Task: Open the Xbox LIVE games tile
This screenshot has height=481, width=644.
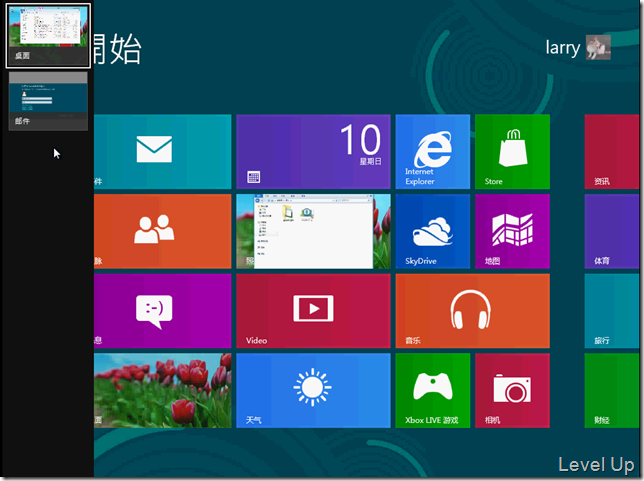Action: pos(432,391)
